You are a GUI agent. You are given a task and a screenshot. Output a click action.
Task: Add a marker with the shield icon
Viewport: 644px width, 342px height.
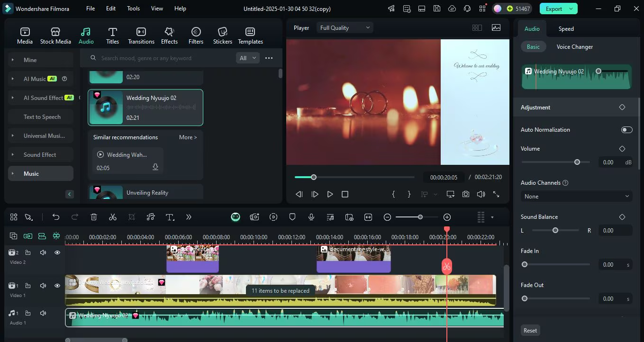(x=292, y=217)
